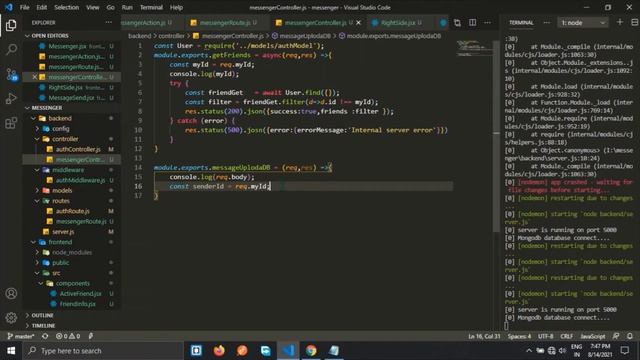
Task: Open Source Control view in activity bar
Action: pos(11,74)
